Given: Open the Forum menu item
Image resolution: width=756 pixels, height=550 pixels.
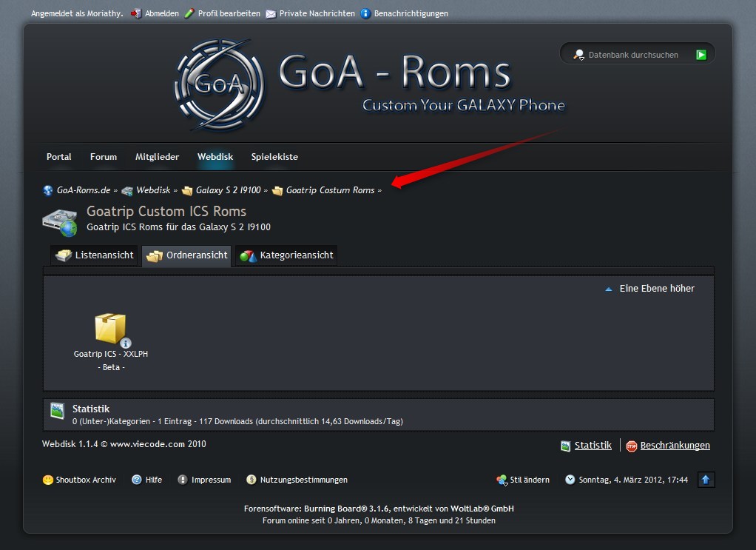Looking at the screenshot, I should 104,157.
